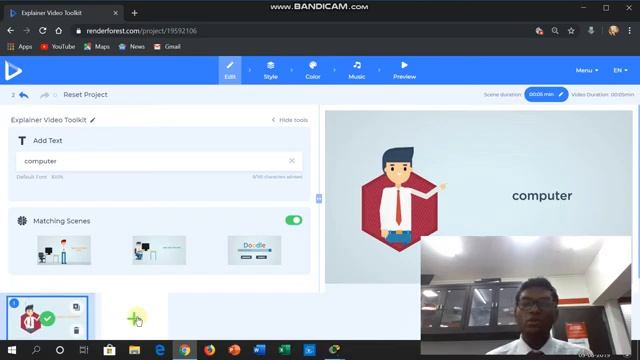Select the man sitting at computer scene

tap(159, 250)
